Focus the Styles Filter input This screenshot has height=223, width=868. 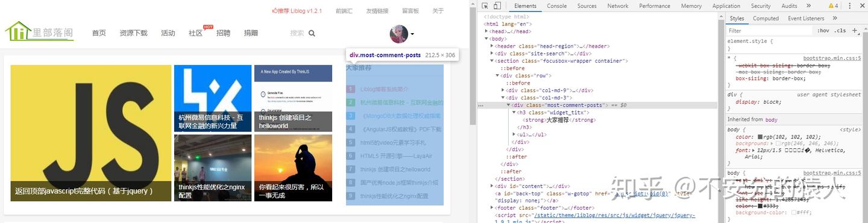(x=769, y=30)
